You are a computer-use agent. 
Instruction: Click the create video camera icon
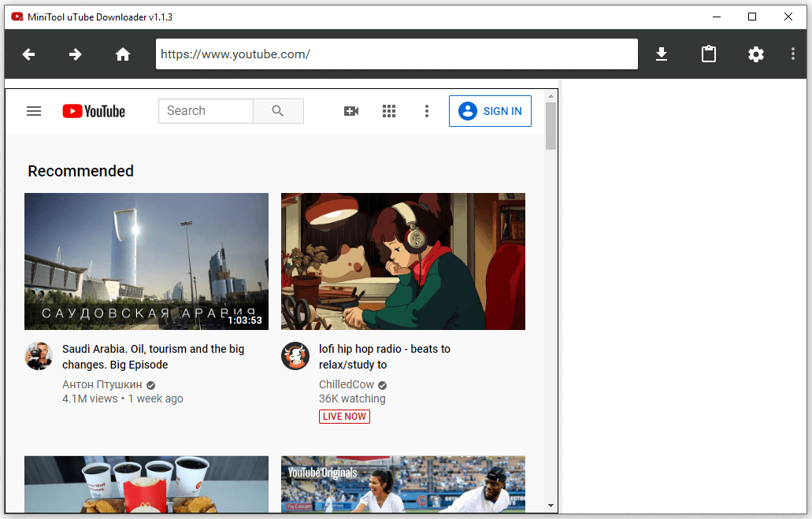tap(351, 111)
